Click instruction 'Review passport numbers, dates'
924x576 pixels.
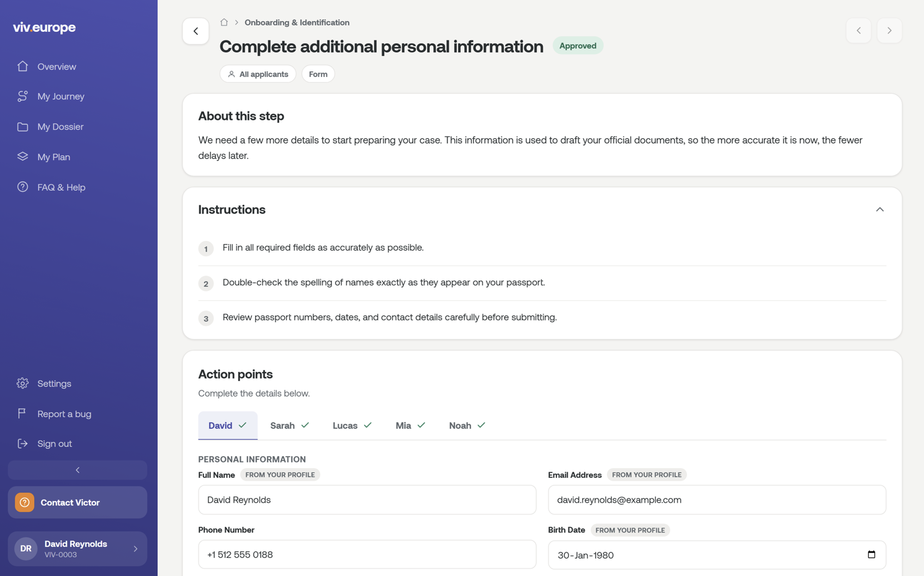tap(390, 317)
